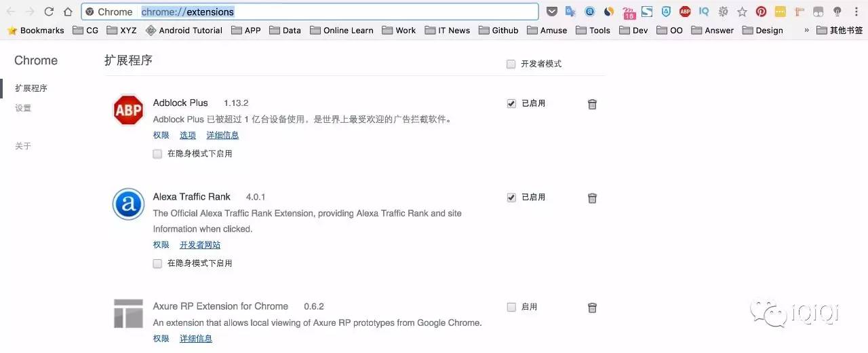Open the Android Tutorial bookmark
This screenshot has width=868, height=353.
184,30
